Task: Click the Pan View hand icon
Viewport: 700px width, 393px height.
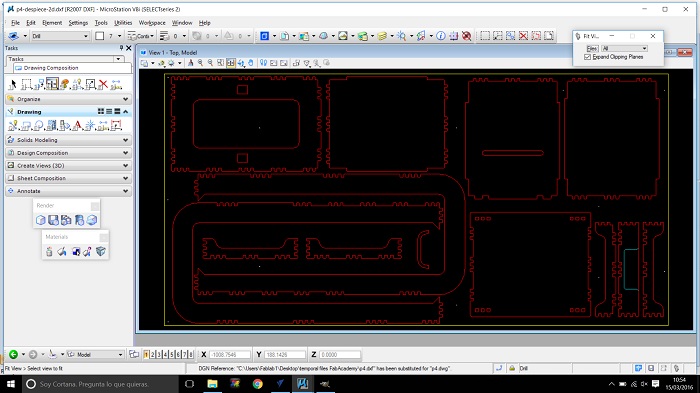Action: coord(251,63)
